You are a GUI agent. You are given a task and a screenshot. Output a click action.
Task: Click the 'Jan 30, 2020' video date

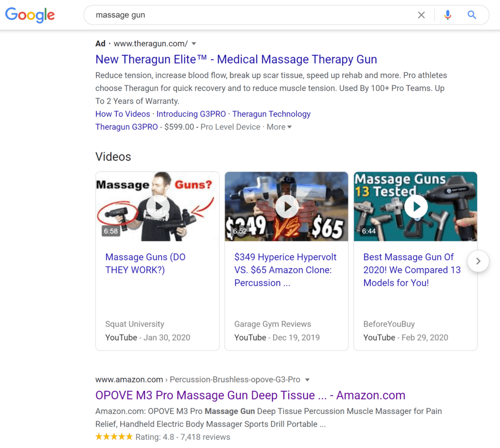click(167, 338)
